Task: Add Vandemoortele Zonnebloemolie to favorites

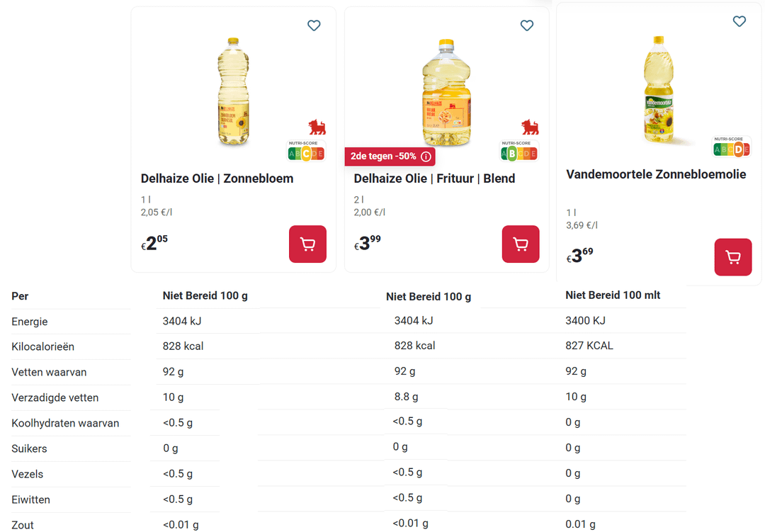Action: 739,21
